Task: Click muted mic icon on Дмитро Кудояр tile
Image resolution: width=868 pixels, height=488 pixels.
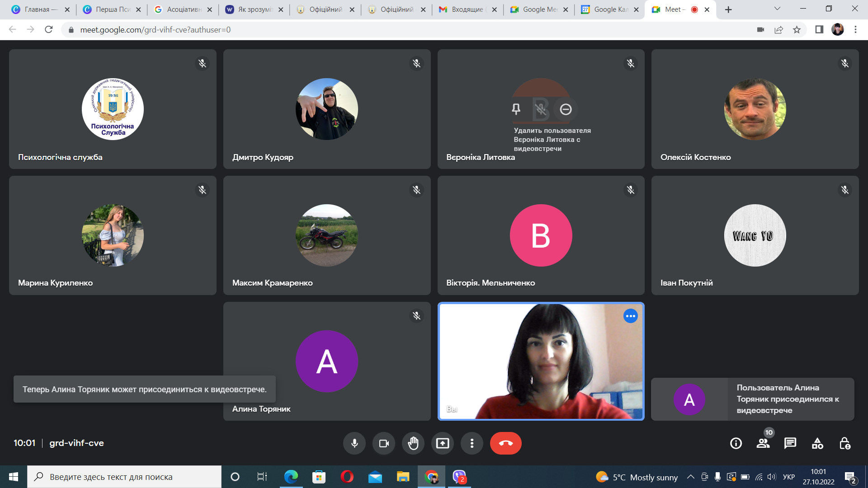Action: [x=416, y=63]
